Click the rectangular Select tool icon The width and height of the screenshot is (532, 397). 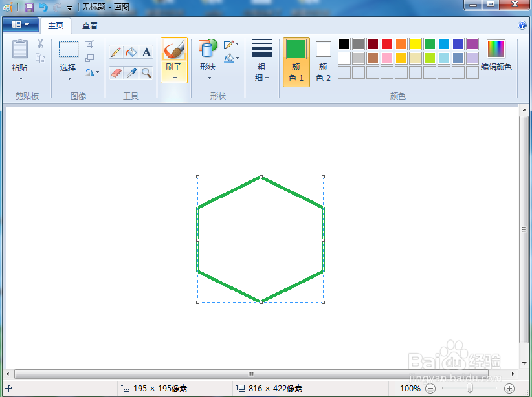pos(69,49)
